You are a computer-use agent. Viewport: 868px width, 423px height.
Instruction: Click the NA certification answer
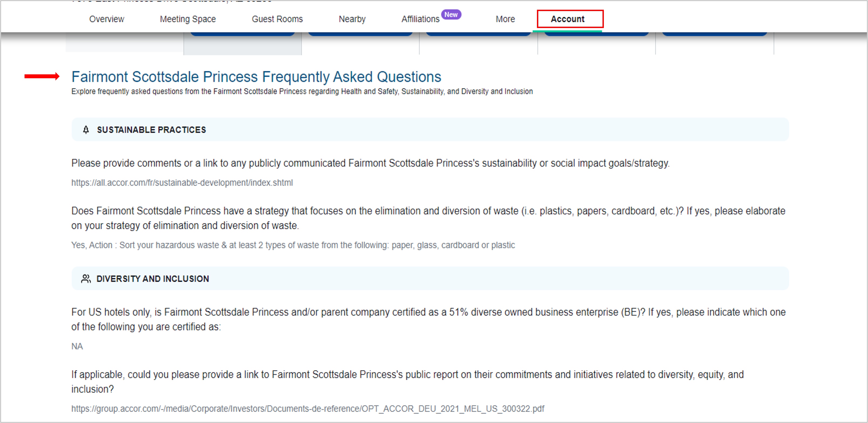(x=77, y=346)
